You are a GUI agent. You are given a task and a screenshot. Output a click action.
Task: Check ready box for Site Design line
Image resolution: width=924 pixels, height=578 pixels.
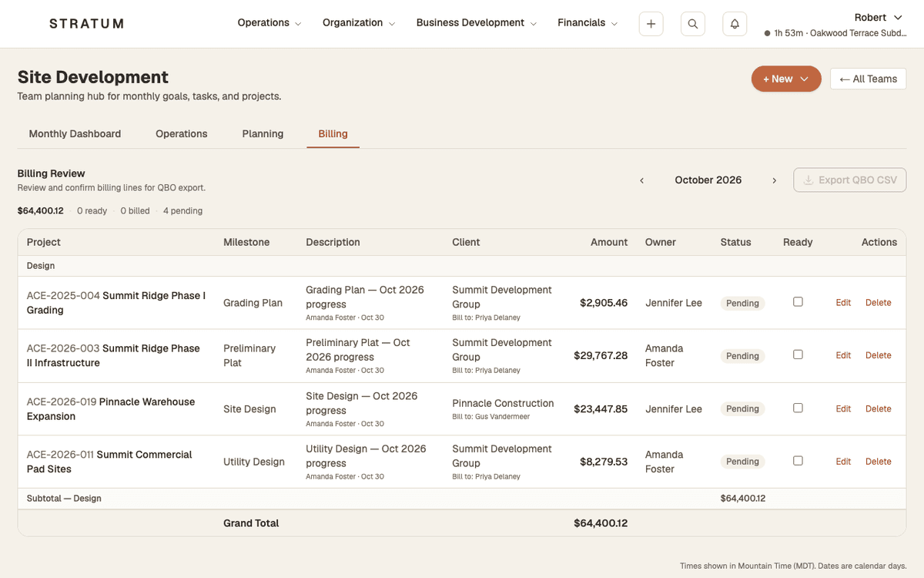798,408
